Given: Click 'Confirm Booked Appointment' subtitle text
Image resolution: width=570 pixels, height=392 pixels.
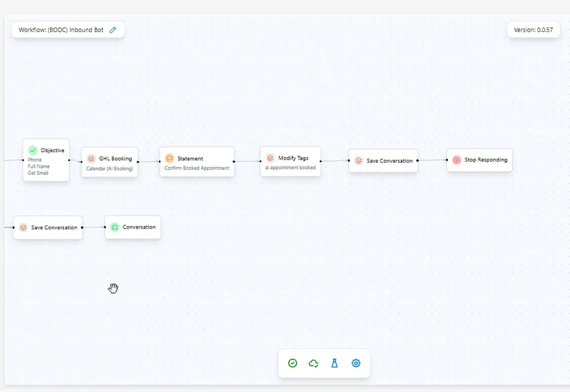Looking at the screenshot, I should [197, 168].
